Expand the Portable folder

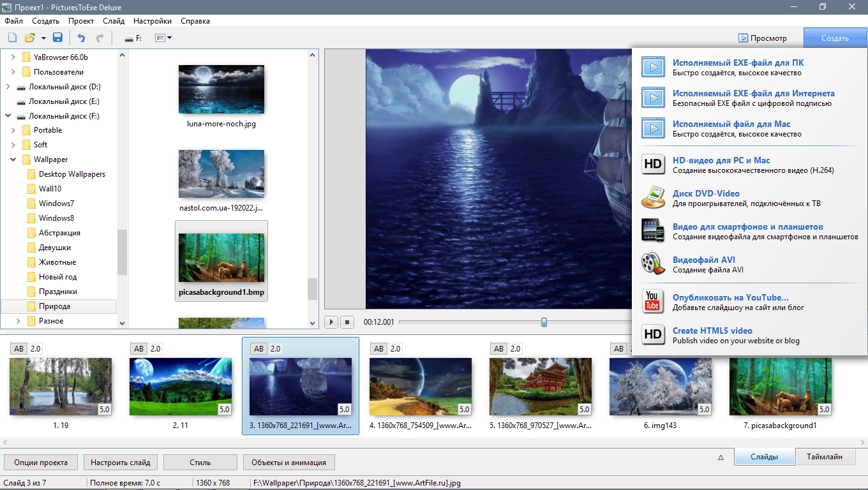tap(13, 130)
